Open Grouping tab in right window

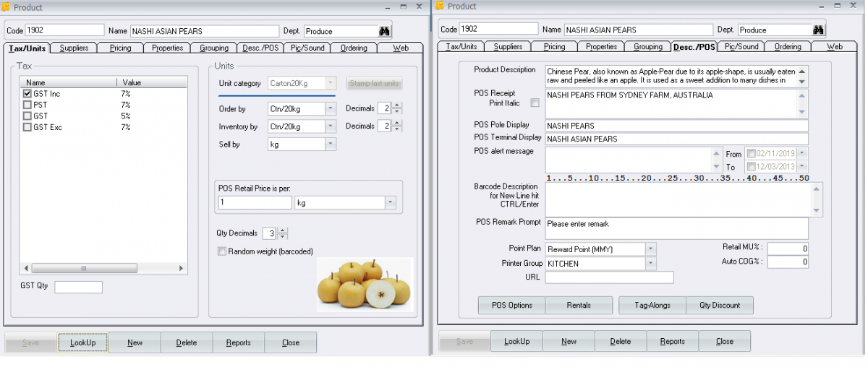648,46
